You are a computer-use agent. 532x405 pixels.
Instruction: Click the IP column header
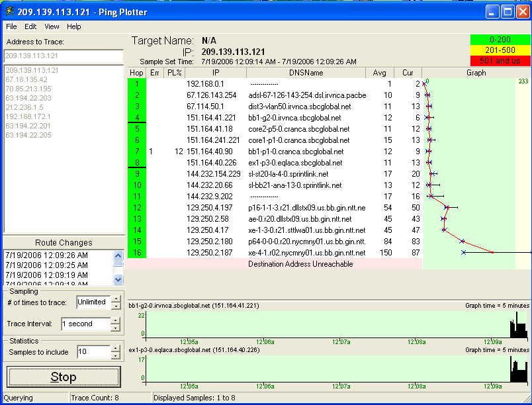click(x=216, y=73)
